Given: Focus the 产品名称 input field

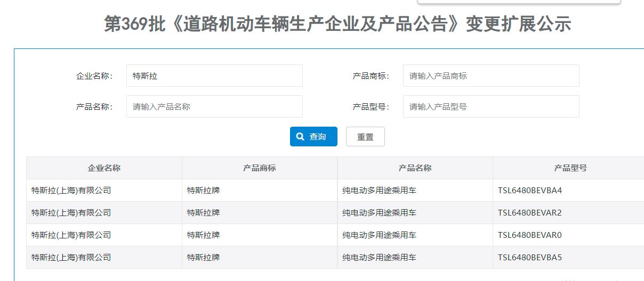Looking at the screenshot, I should coord(214,106).
